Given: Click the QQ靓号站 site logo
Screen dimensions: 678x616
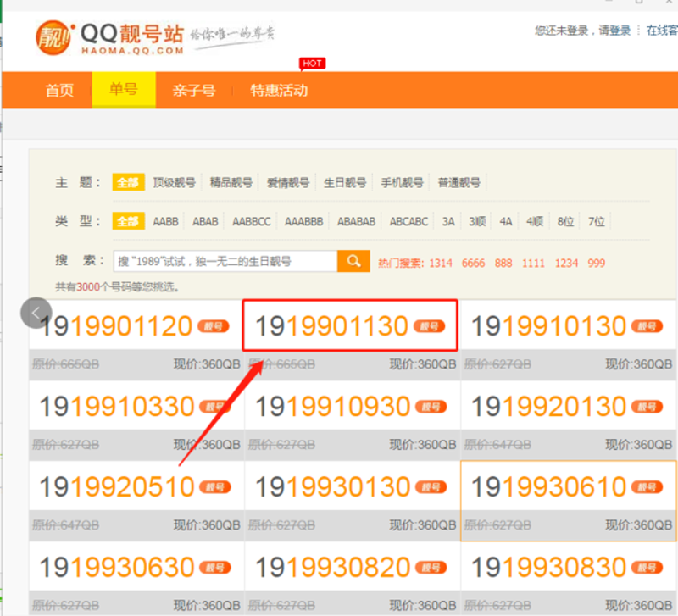Looking at the screenshot, I should coord(111,38).
